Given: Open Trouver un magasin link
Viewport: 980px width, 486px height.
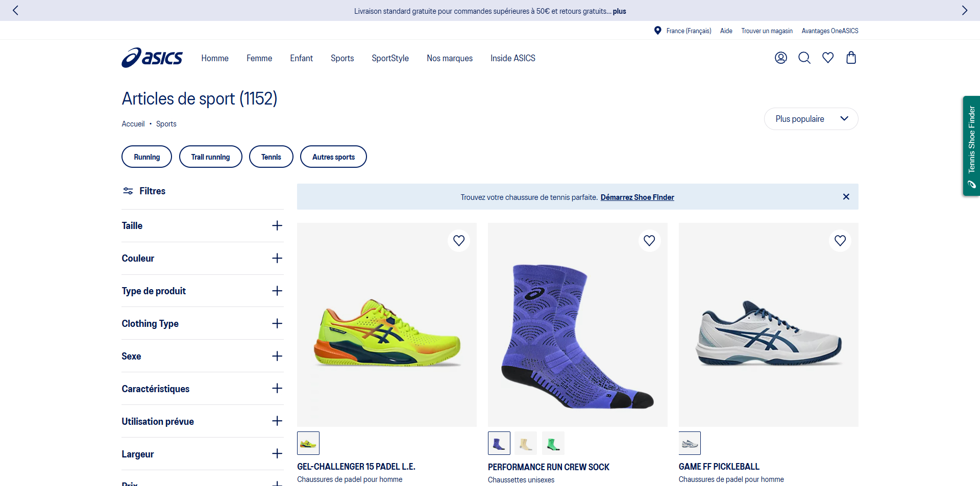Looking at the screenshot, I should pyautogui.click(x=767, y=31).
